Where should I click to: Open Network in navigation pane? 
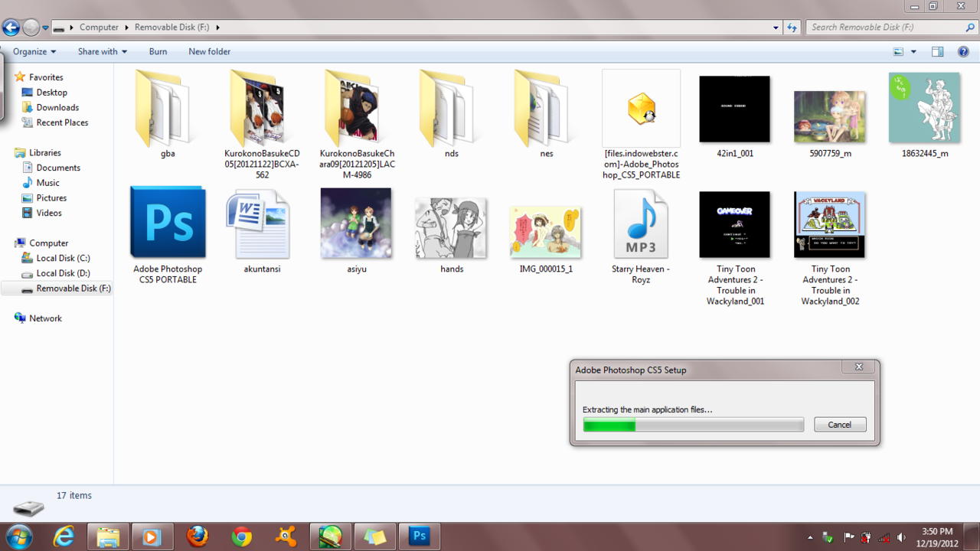coord(45,318)
